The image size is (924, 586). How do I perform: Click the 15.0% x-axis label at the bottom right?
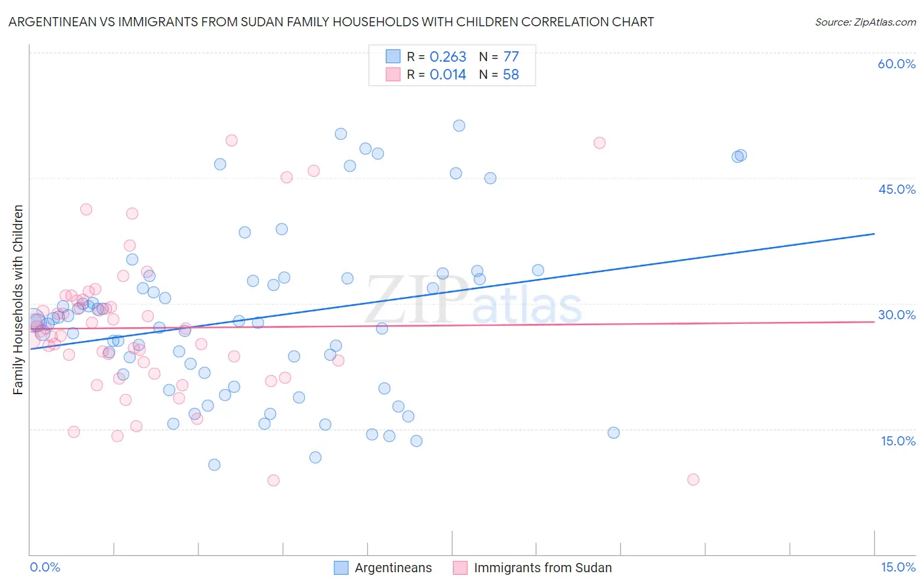(x=898, y=567)
